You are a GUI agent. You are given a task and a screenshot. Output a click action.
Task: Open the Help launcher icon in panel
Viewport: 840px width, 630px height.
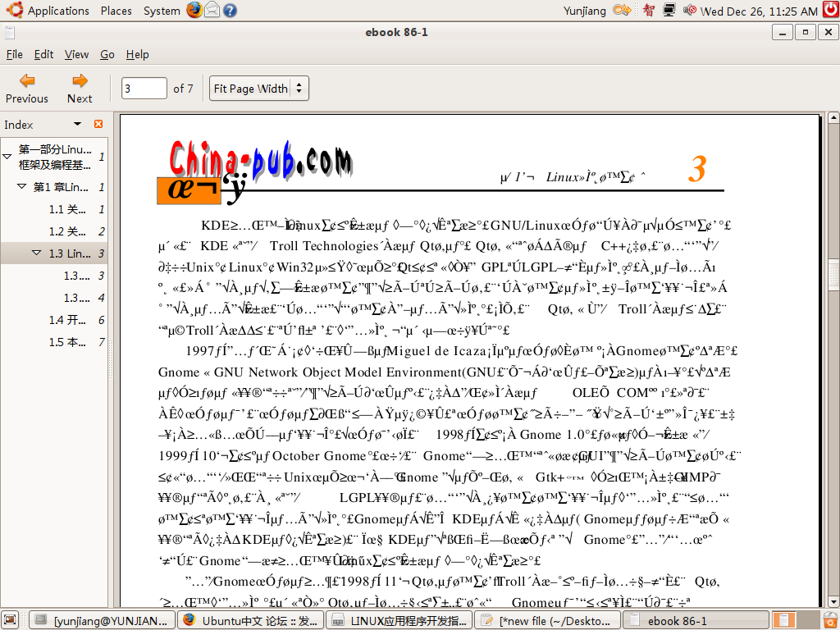pos(230,10)
